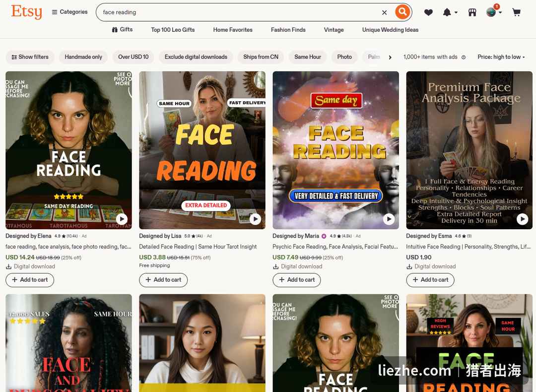Play video on Esma's Premium Face Analysis listing
536x392 pixels.
pyautogui.click(x=522, y=219)
